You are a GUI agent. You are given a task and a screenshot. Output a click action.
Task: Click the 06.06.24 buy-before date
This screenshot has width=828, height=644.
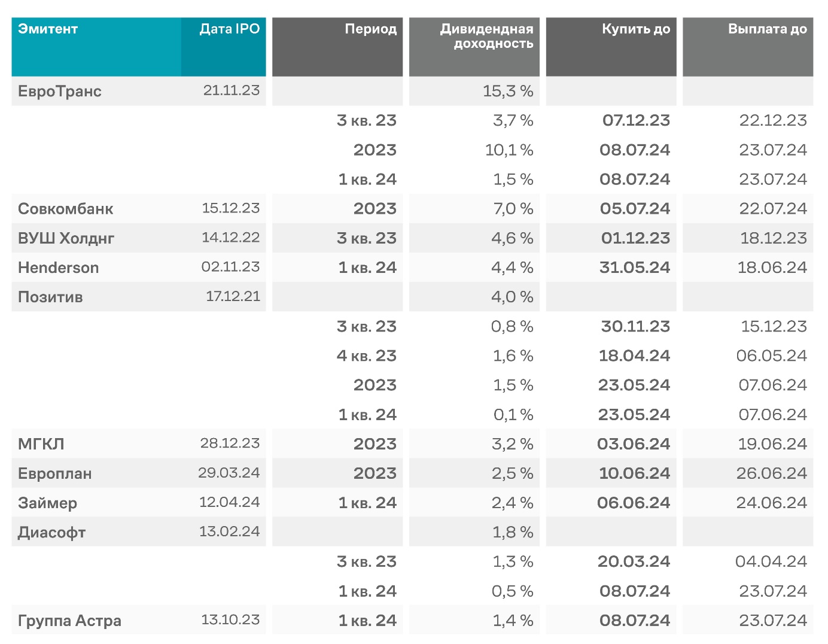pos(634,502)
